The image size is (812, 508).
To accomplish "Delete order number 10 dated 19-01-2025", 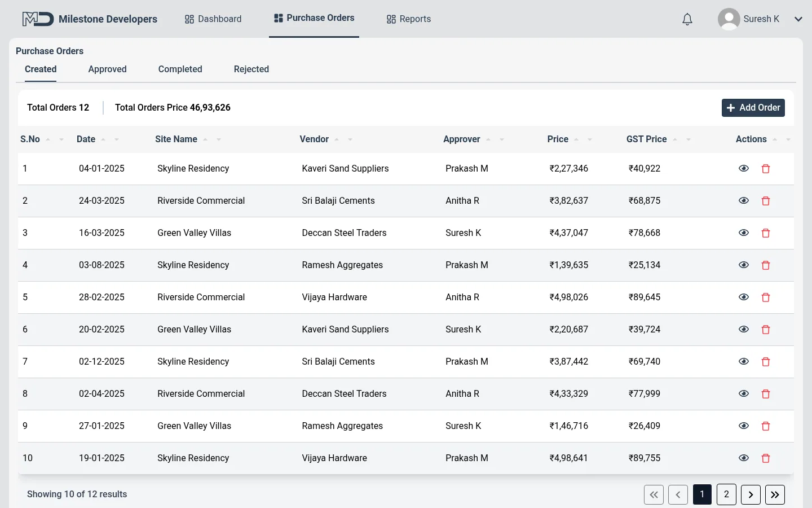I will click(766, 458).
